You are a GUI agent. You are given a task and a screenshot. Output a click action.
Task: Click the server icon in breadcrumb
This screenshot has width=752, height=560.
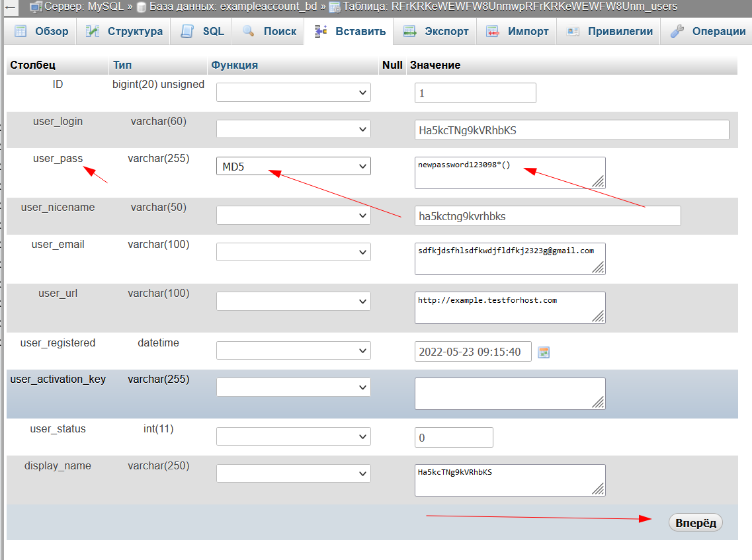(36, 7)
